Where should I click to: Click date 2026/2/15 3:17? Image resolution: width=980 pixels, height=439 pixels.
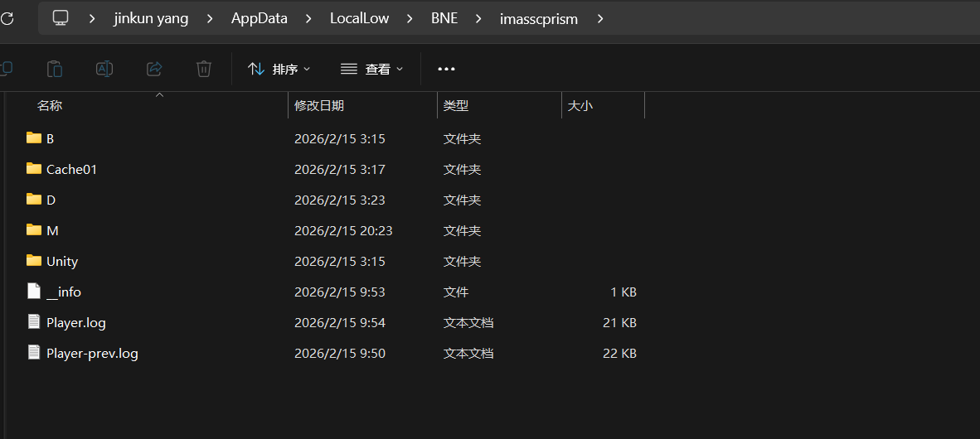pos(339,169)
